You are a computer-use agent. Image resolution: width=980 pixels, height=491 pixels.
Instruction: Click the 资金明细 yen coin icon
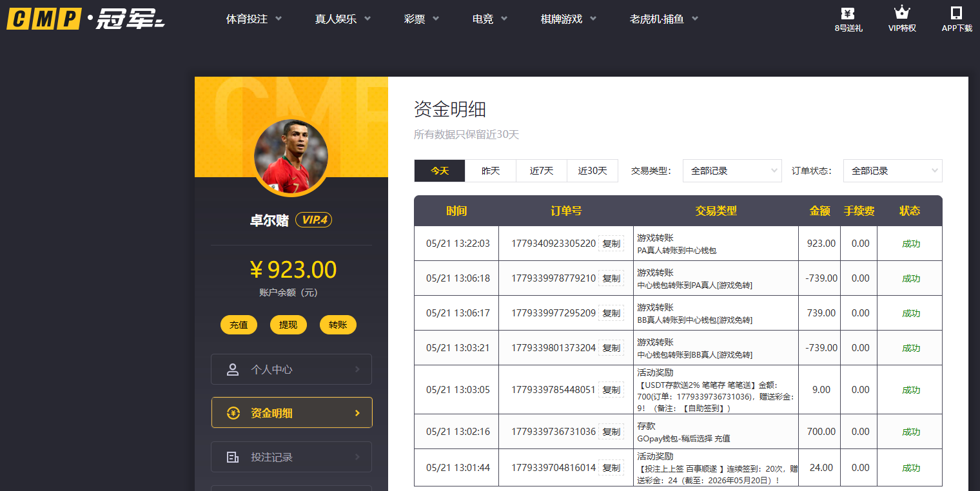(x=233, y=414)
